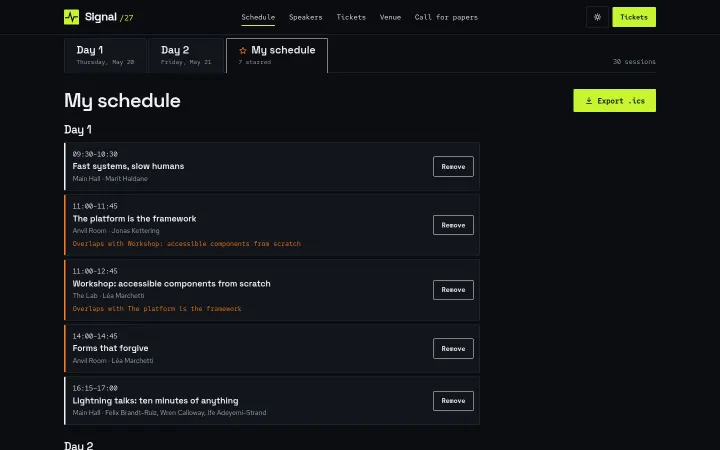This screenshot has height=450, width=720.
Task: Click 'The platform is the framework' title
Action: (x=134, y=219)
